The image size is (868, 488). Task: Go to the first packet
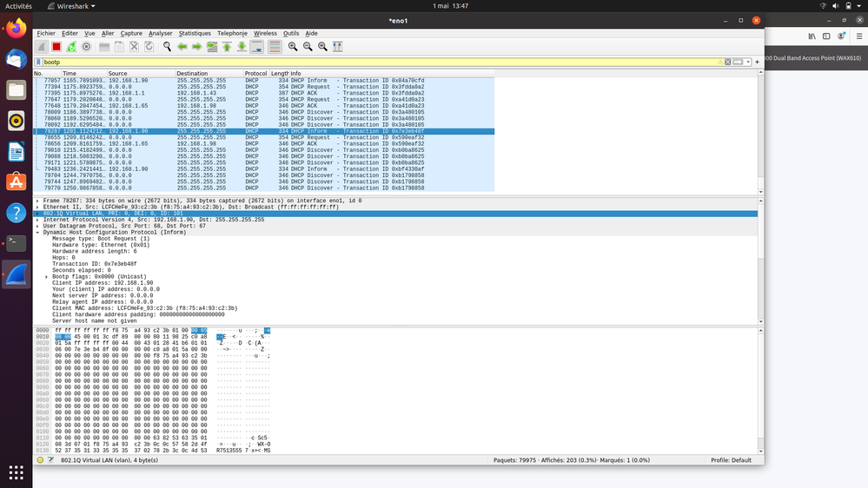click(x=227, y=47)
